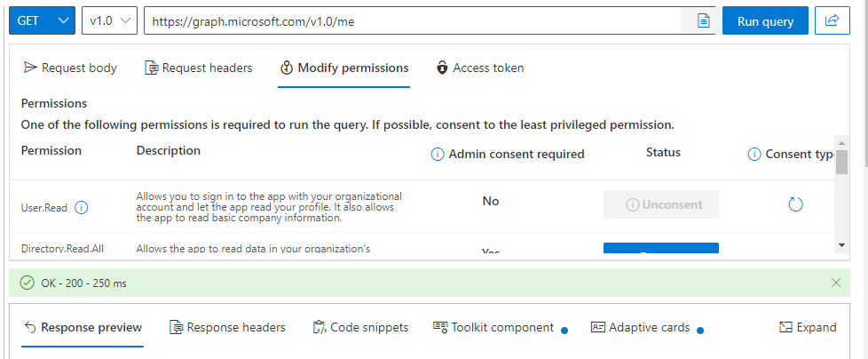Viewport: 868px width, 359px height.
Task: Click the refresh icon in User.Read row
Action: [795, 204]
